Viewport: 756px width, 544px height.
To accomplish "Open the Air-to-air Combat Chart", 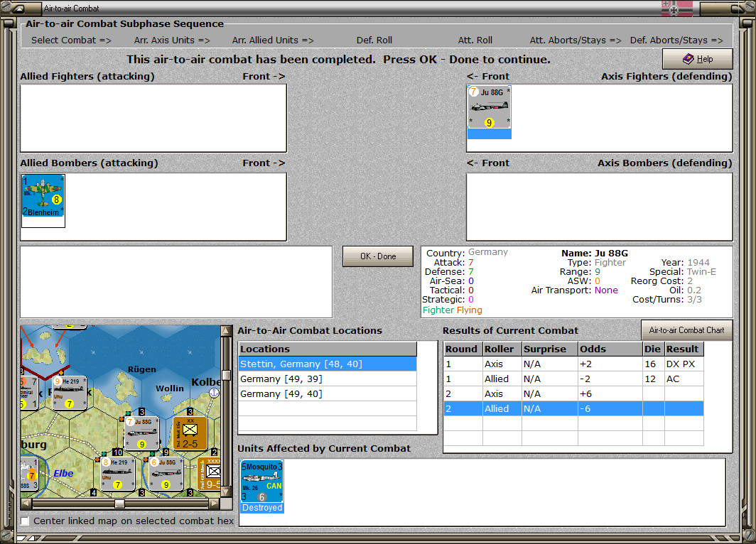I will coord(686,330).
